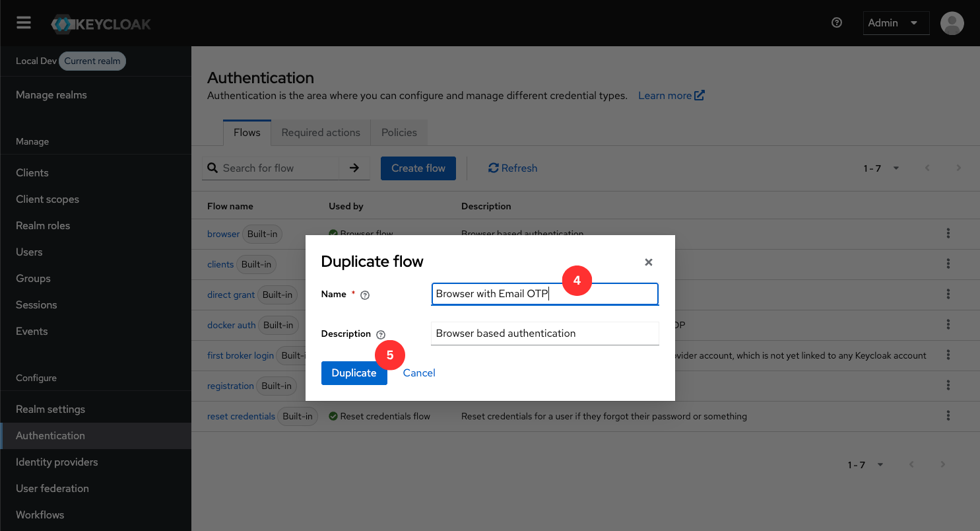Viewport: 980px width, 531px height.
Task: Open the clients flow link
Action: (220, 264)
